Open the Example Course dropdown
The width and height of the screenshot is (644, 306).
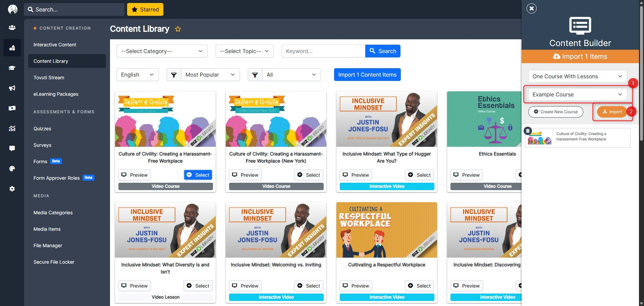(x=578, y=94)
